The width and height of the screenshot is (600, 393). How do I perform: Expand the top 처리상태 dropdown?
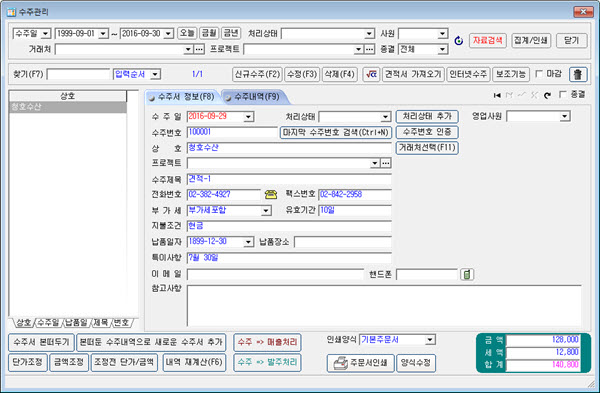coord(369,34)
